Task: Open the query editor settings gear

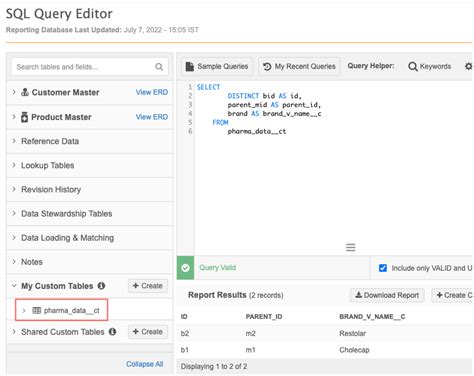Action: click(x=469, y=66)
